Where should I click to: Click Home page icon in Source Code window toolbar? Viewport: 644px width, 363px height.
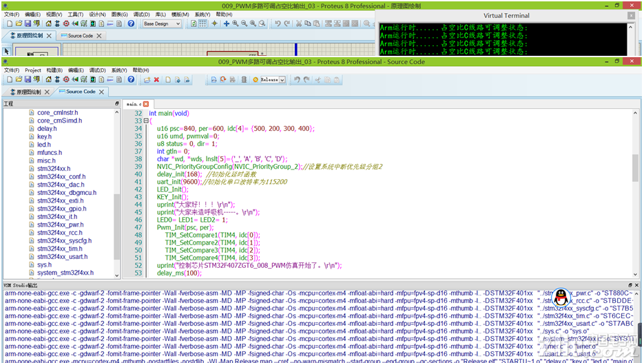point(48,80)
